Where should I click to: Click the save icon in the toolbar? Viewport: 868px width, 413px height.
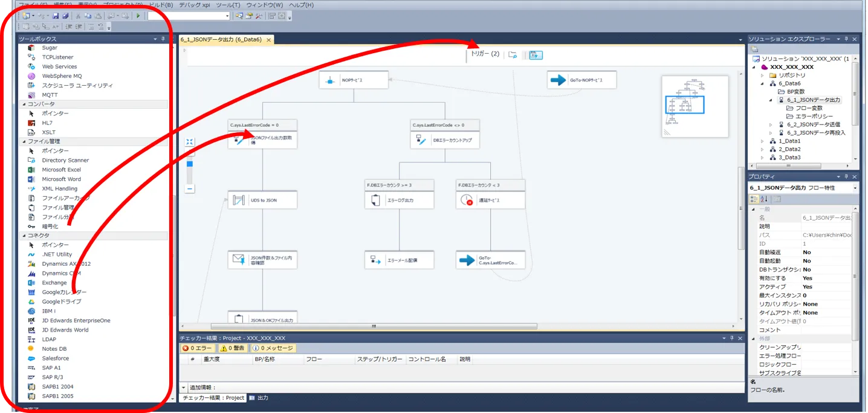pyautogui.click(x=56, y=16)
